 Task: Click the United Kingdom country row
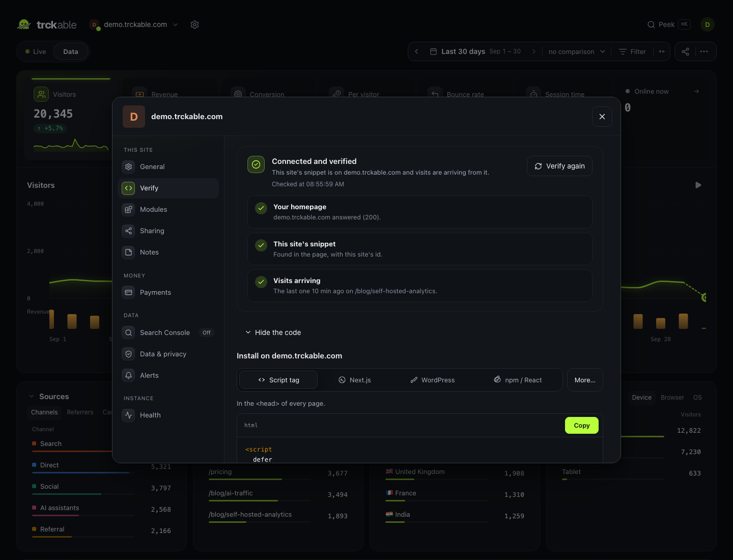455,473
